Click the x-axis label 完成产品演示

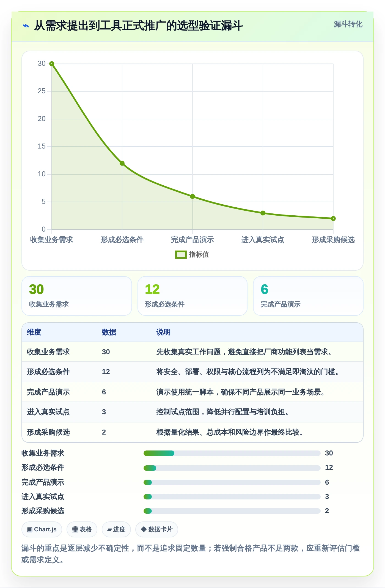point(193,240)
